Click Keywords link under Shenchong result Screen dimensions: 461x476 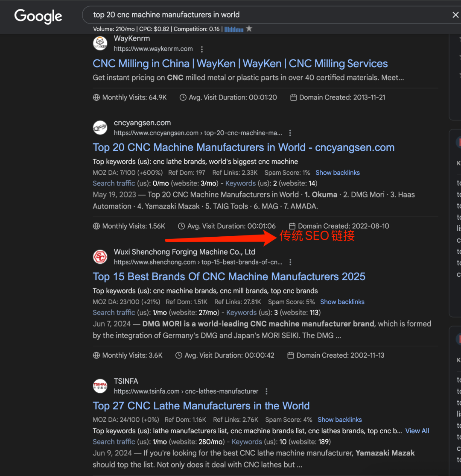click(242, 312)
